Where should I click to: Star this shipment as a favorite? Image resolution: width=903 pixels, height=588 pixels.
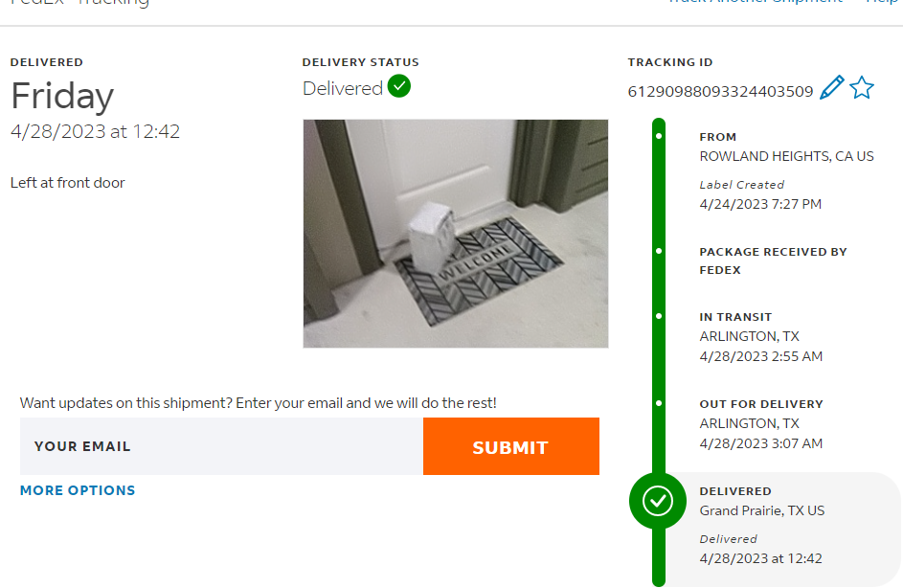click(x=862, y=88)
